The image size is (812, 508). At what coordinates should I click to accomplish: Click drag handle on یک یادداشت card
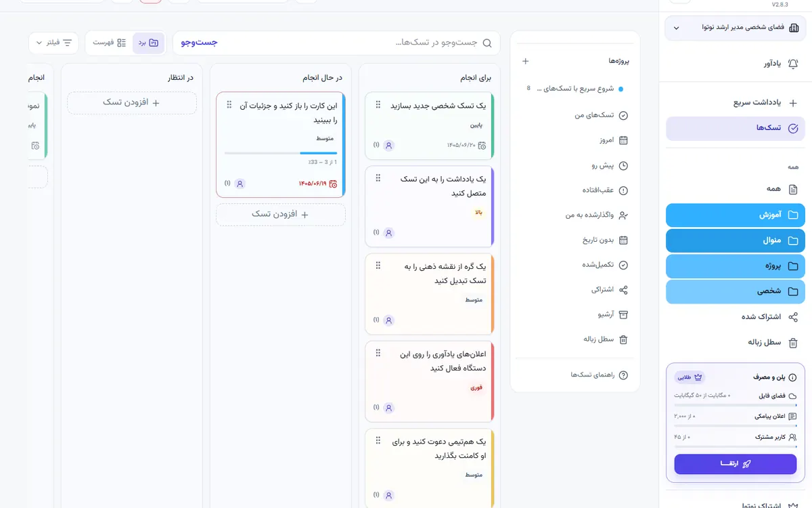coord(378,178)
